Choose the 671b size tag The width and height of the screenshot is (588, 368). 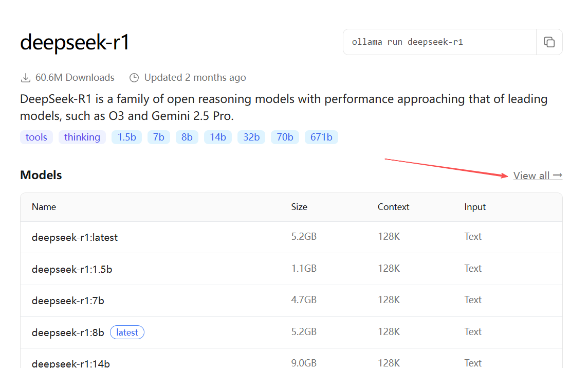click(x=321, y=137)
